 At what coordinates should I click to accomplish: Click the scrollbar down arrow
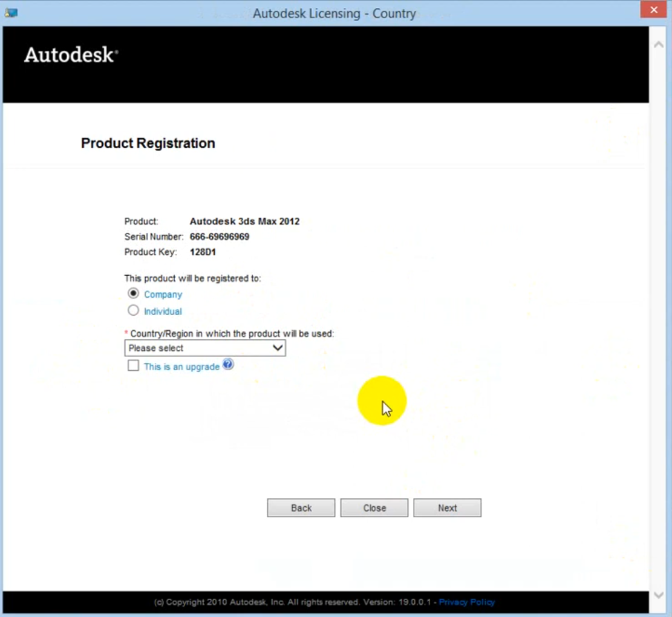tap(659, 595)
